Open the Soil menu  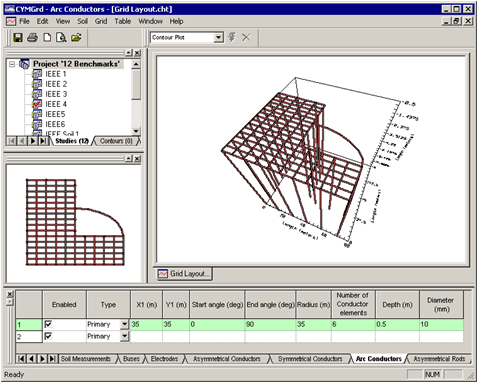[82, 21]
